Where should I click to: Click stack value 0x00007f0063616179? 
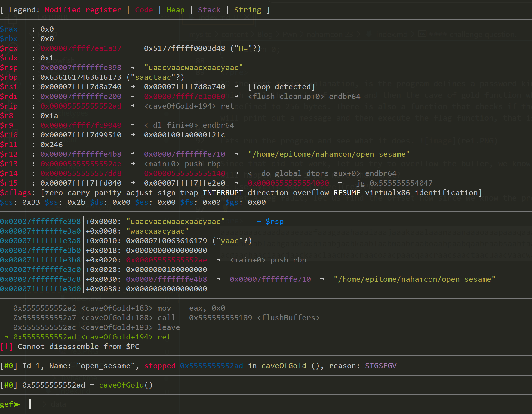coord(167,241)
